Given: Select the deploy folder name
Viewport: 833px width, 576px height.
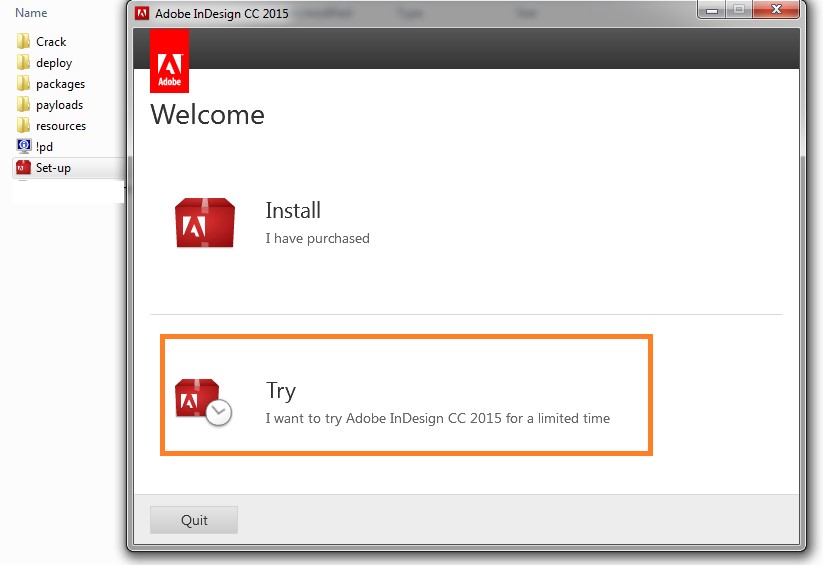Looking at the screenshot, I should coord(54,63).
